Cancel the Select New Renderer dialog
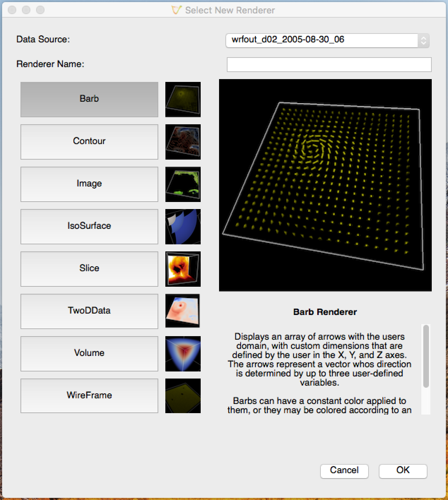The width and height of the screenshot is (448, 500). (344, 471)
